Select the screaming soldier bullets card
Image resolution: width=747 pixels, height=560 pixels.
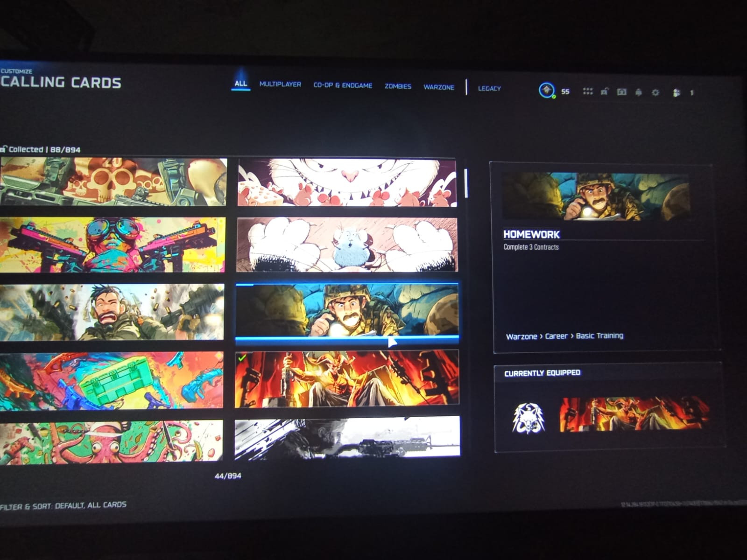(x=112, y=312)
